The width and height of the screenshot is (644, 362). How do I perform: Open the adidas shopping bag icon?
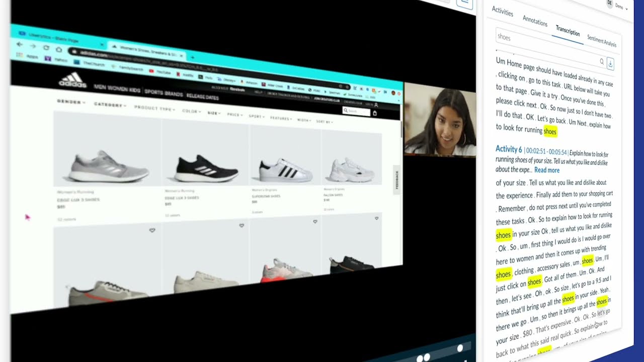374,114
